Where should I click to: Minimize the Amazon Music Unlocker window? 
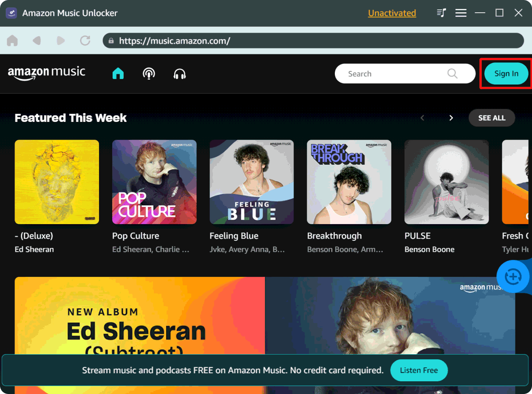pos(480,13)
